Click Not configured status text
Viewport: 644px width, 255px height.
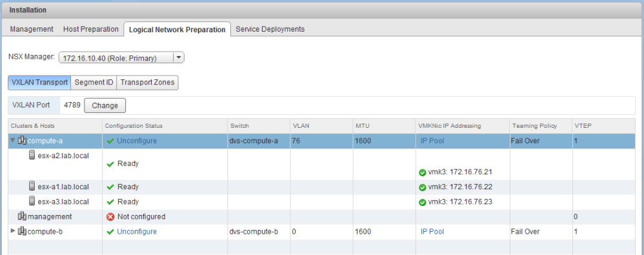141,216
